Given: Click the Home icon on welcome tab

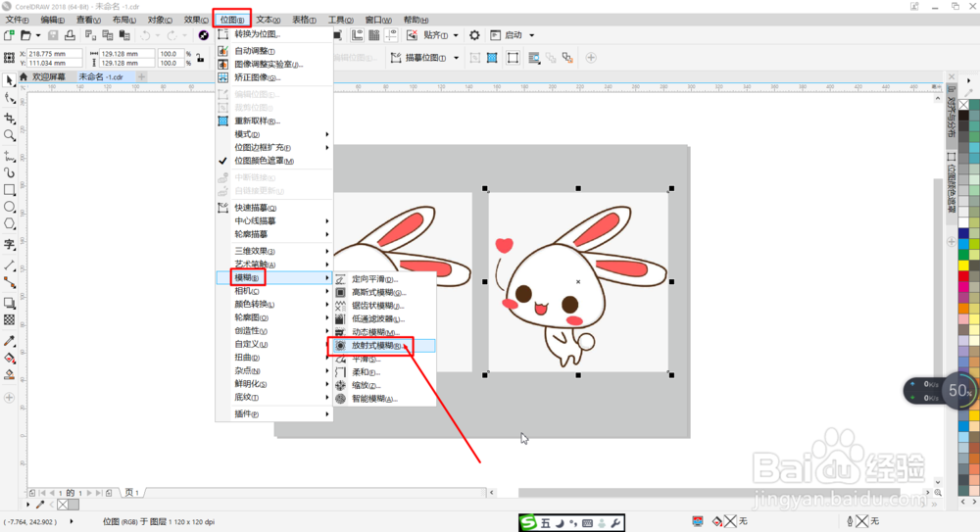Looking at the screenshot, I should [24, 76].
